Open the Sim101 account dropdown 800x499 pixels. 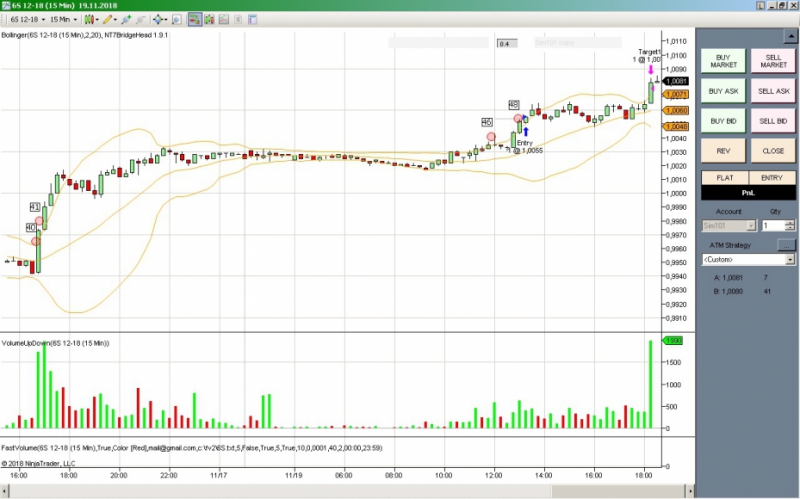coord(729,226)
